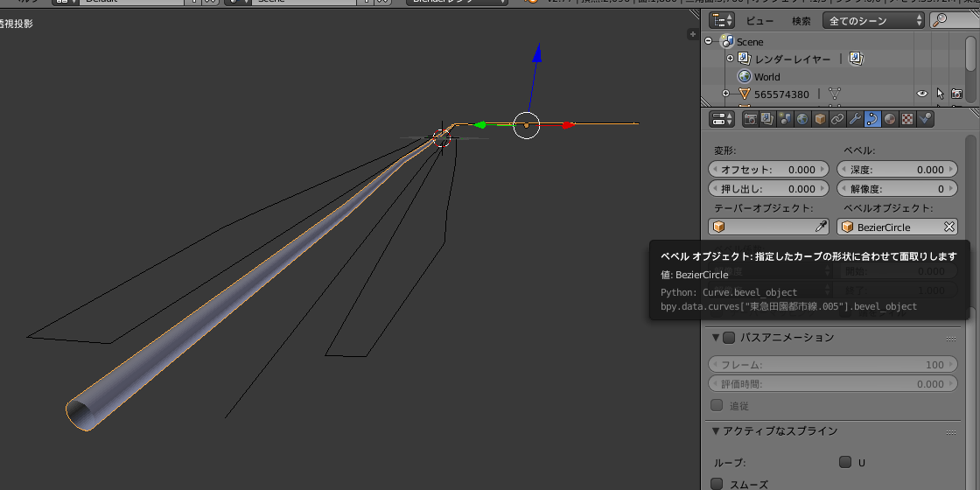Click the blue Z-axis manipulator arrow
The image size is (980, 490).
[x=536, y=52]
